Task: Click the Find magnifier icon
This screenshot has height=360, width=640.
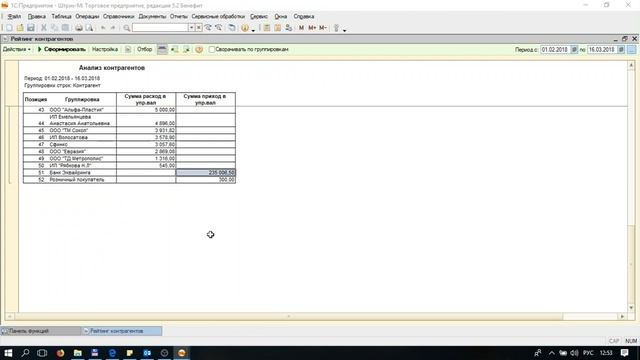Action: coord(127,28)
